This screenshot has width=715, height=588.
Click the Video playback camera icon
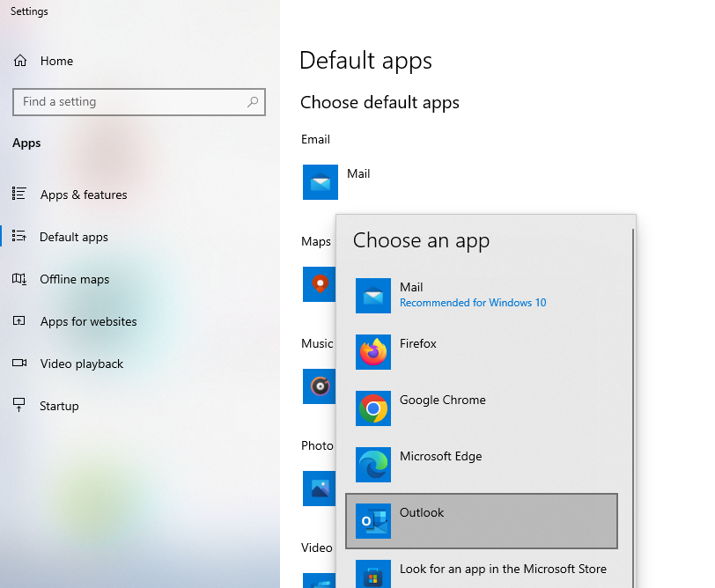pyautogui.click(x=19, y=363)
